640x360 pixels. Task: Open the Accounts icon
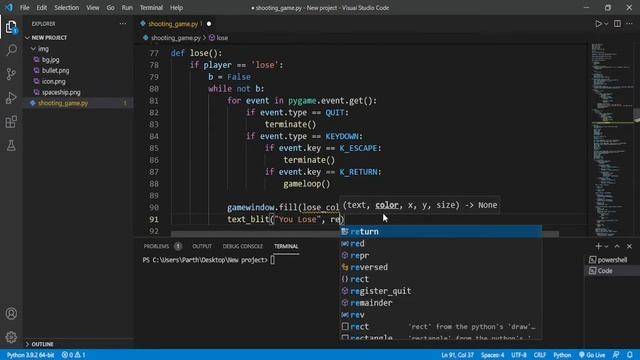pyautogui.click(x=11, y=313)
